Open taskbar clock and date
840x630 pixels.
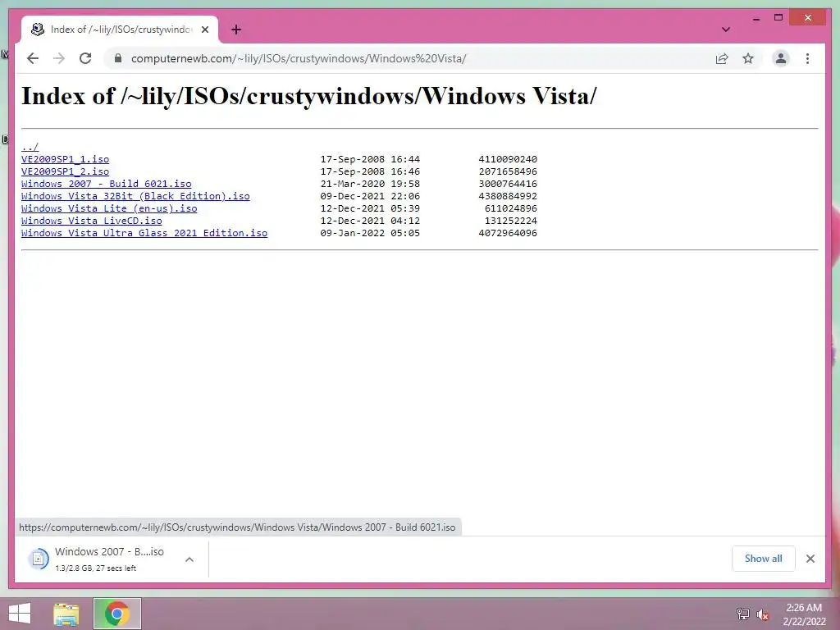pyautogui.click(x=804, y=614)
